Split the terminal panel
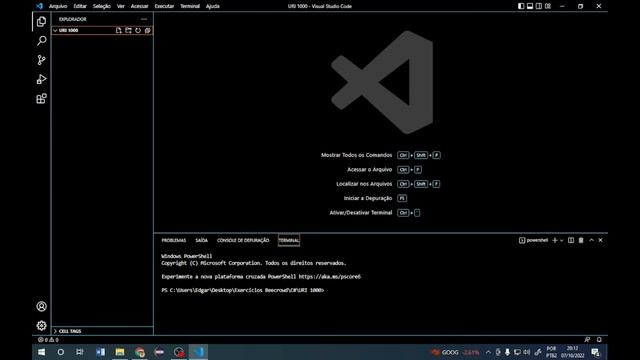Screen dimensions: 640x360 (x=571, y=240)
